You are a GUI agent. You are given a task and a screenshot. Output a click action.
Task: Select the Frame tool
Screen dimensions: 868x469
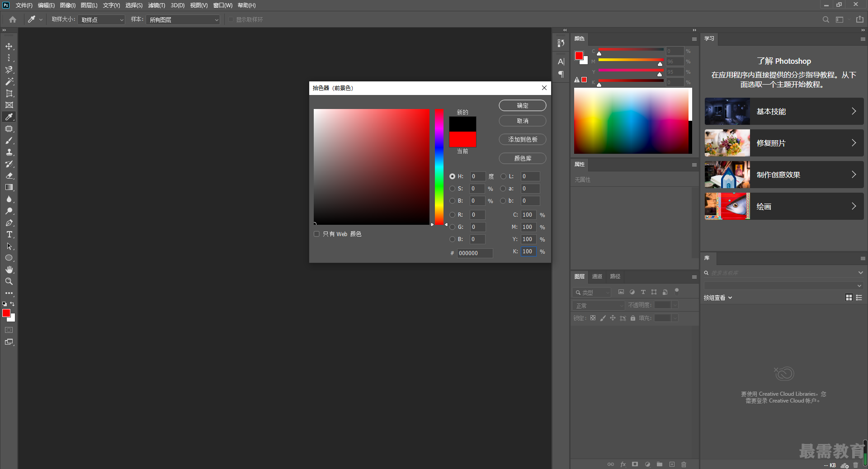click(x=9, y=105)
